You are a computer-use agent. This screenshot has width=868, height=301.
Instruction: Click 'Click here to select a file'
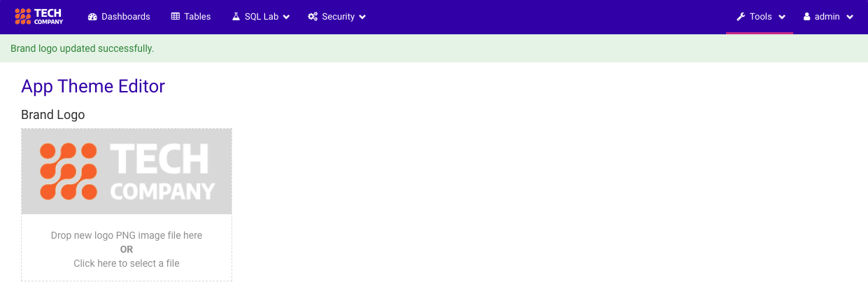[x=127, y=263]
